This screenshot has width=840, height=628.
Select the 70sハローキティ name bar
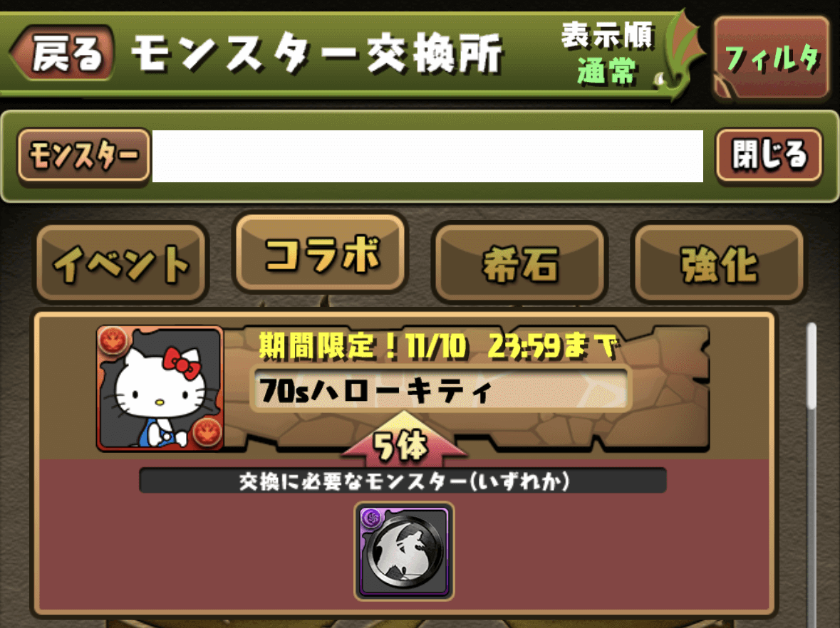(x=440, y=389)
